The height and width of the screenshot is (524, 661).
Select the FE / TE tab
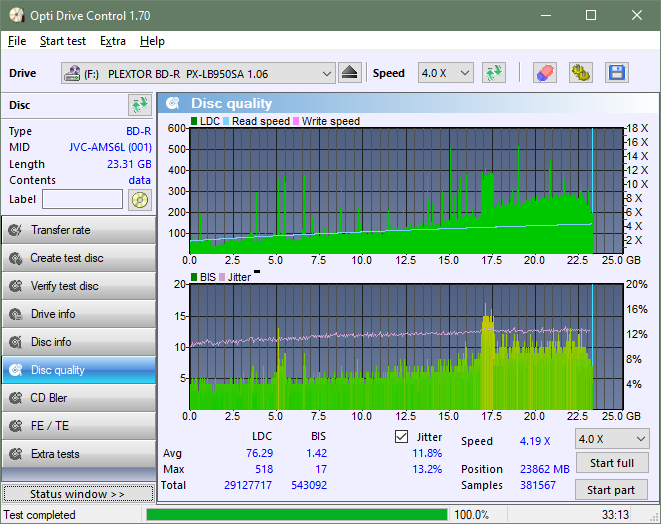(79, 426)
